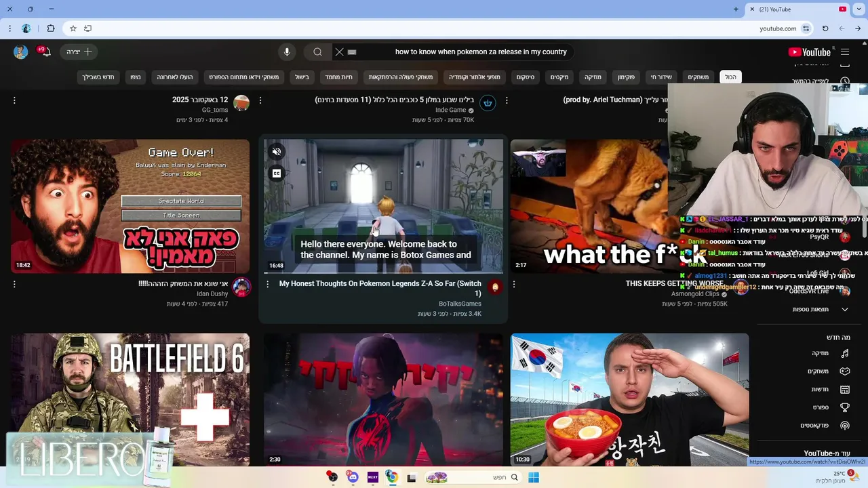Unmute the Pokemon Legends preview video

pyautogui.click(x=276, y=152)
